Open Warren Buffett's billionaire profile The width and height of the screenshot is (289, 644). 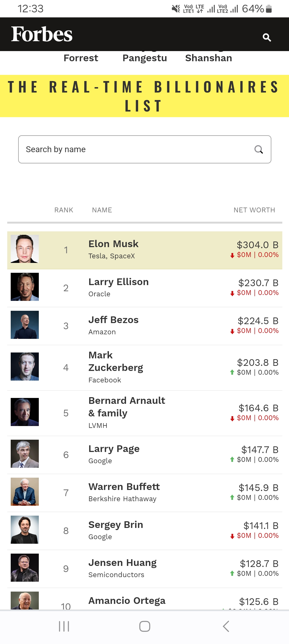124,487
